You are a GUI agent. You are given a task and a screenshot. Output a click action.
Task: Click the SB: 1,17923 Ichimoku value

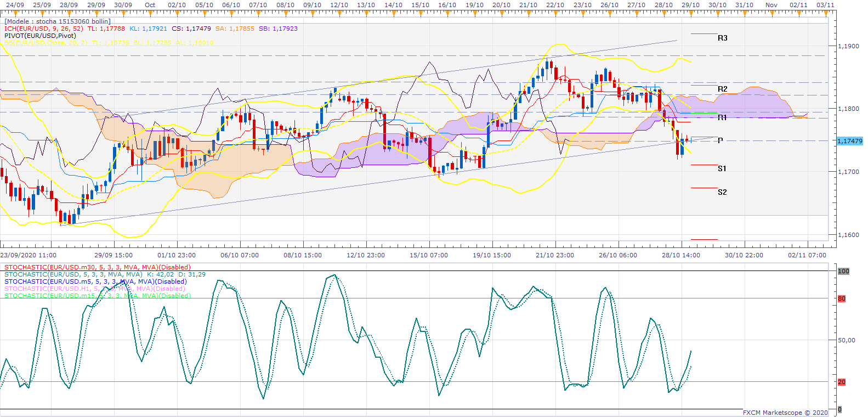[278, 29]
